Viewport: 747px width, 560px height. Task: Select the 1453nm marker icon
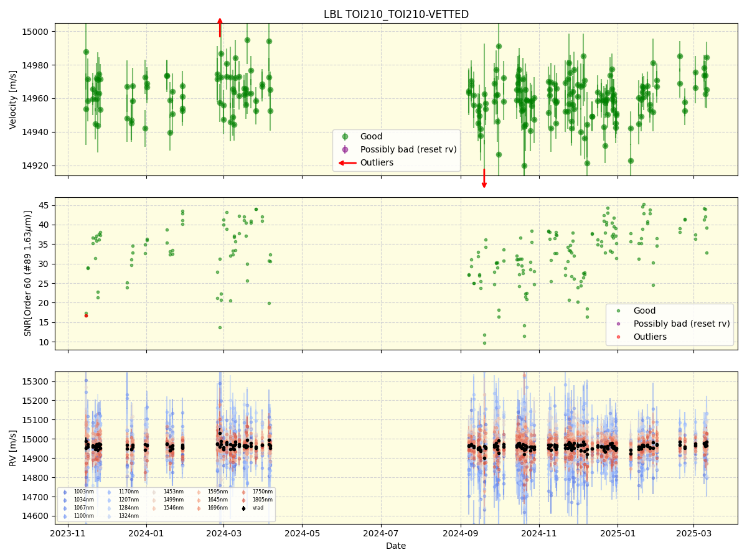[154, 492]
